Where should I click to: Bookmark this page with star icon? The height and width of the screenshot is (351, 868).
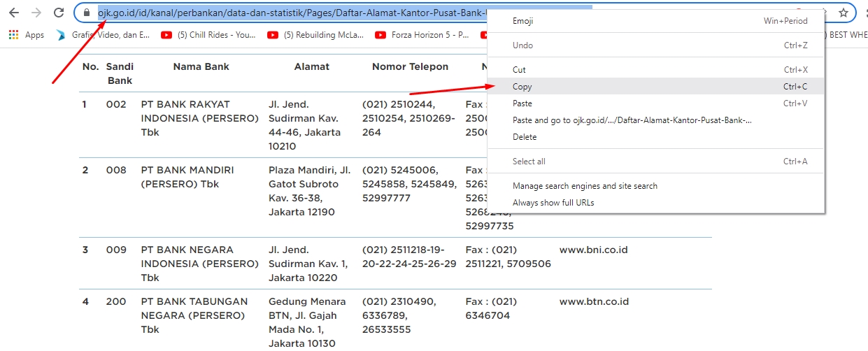pos(844,13)
